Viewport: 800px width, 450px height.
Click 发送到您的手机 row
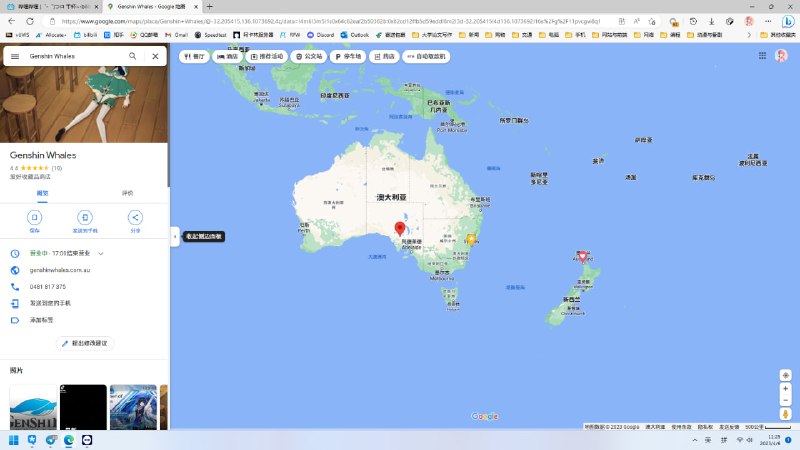84,303
